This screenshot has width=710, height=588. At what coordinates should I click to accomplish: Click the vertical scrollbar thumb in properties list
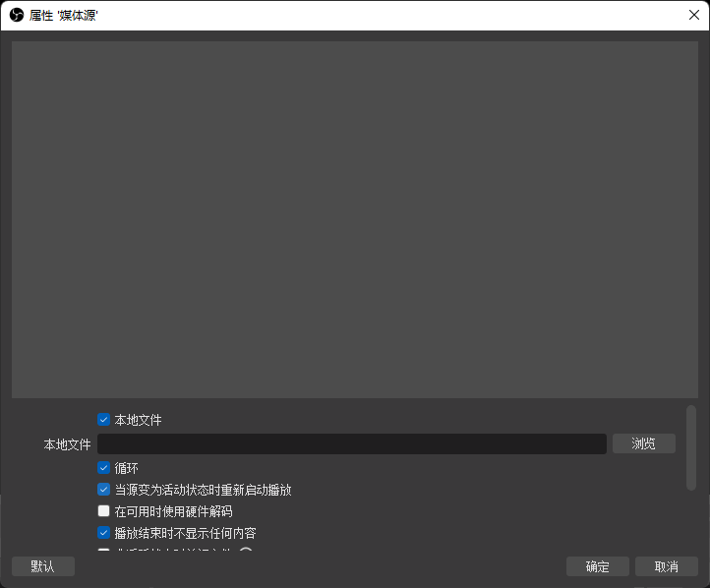pyautogui.click(x=691, y=447)
